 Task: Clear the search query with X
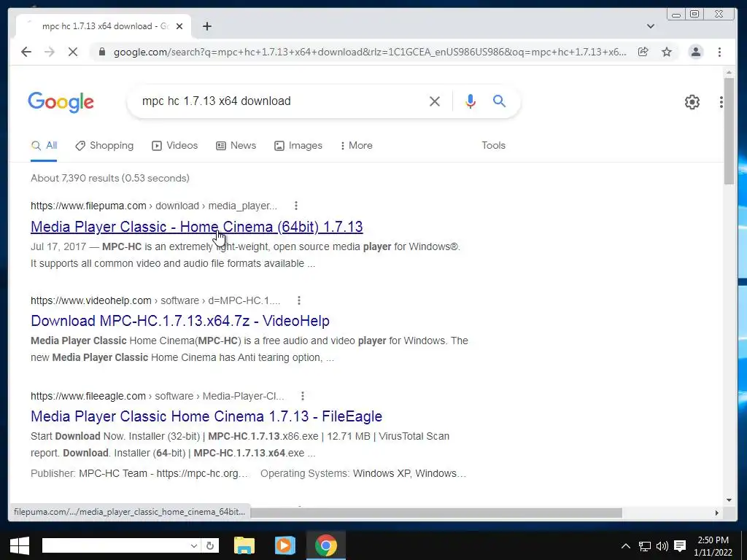coord(435,101)
